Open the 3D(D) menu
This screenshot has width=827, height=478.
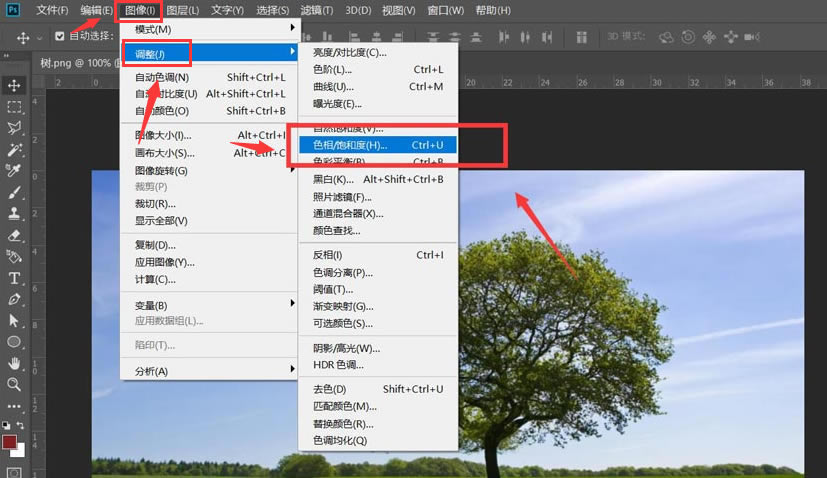[x=358, y=10]
